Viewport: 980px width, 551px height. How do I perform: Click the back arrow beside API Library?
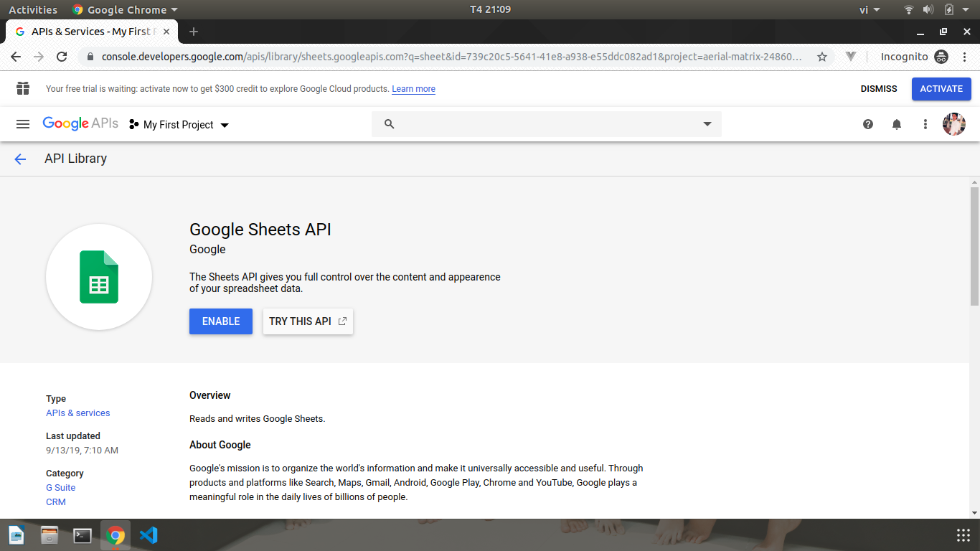[x=20, y=159]
